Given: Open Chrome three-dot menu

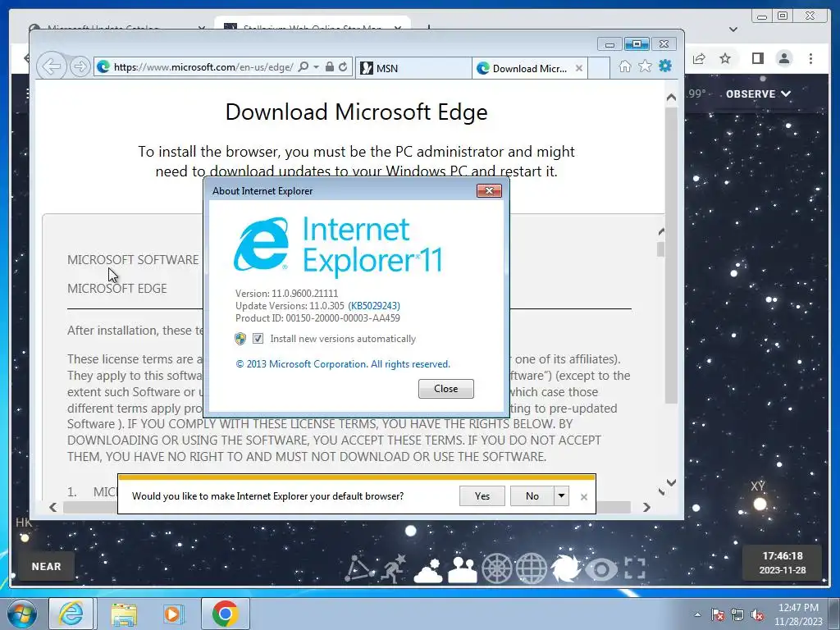Looking at the screenshot, I should (x=811, y=58).
